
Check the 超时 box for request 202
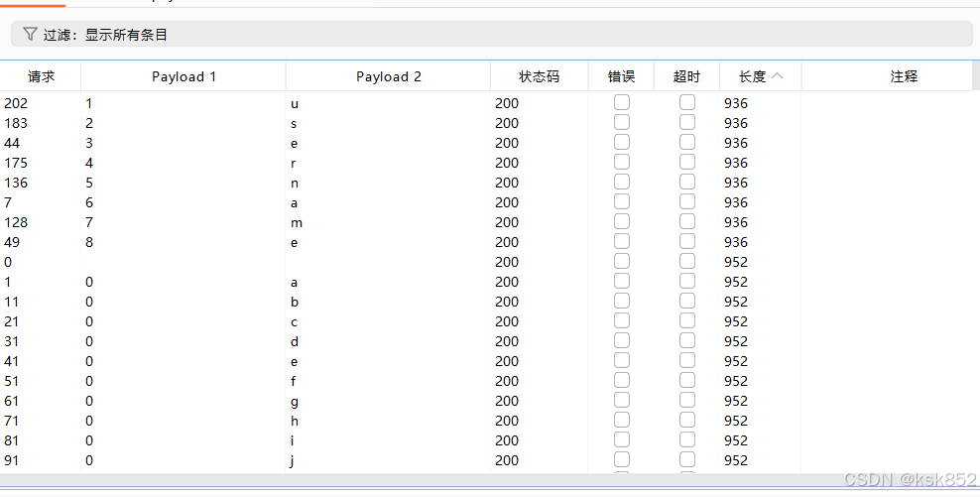point(686,102)
